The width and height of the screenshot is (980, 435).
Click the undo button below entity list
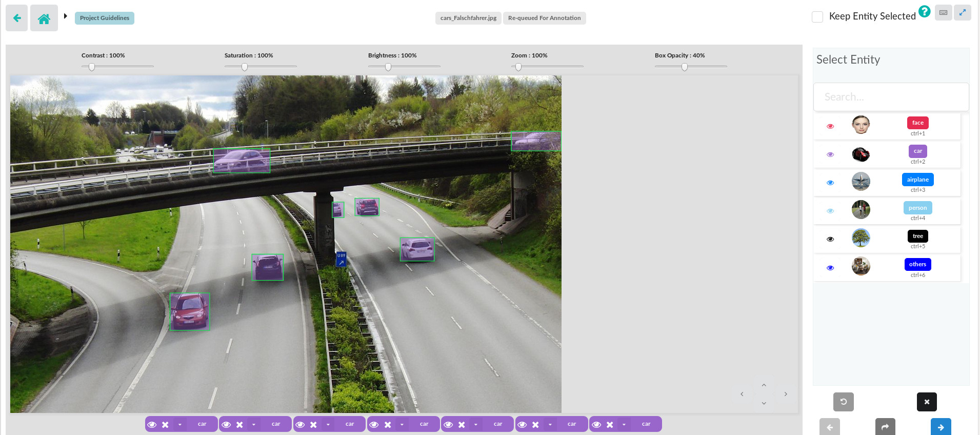click(x=844, y=402)
